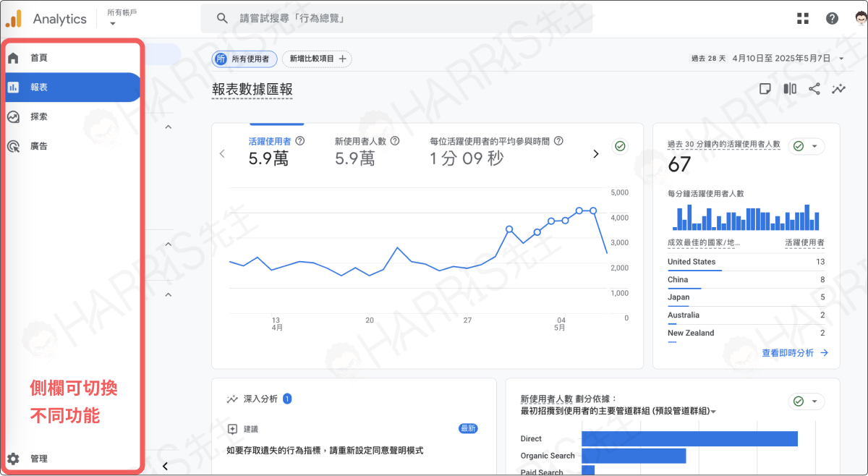
Task: Click the 廣告 advertising icon
Action: click(13, 146)
